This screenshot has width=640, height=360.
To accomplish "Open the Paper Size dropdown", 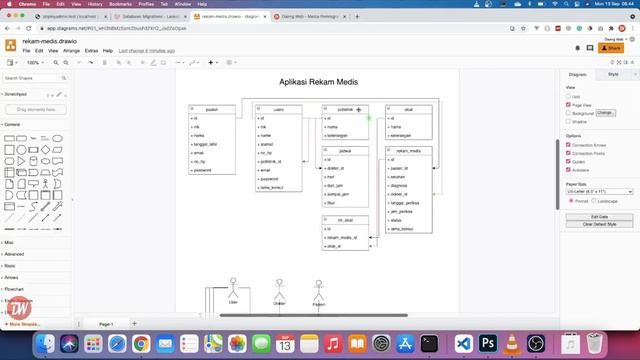I will (599, 191).
